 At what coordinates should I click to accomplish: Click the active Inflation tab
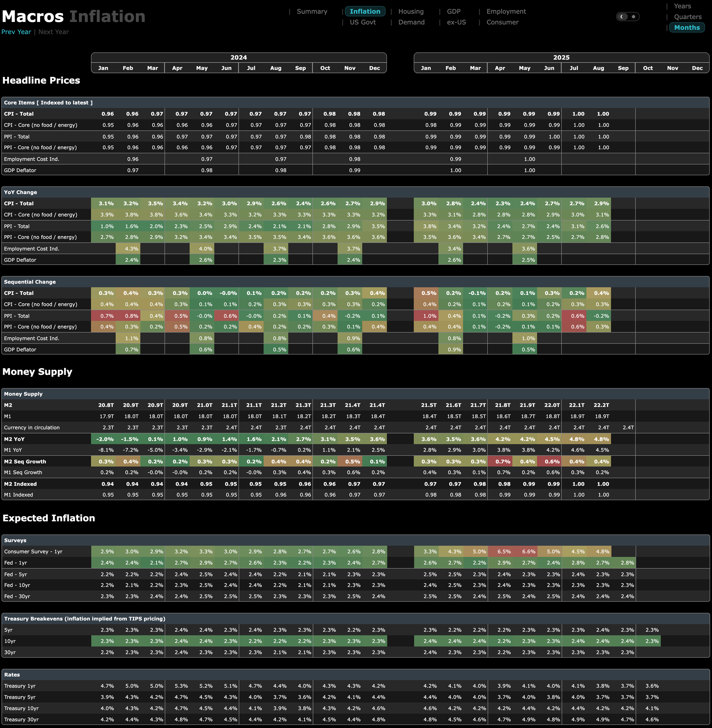[365, 11]
